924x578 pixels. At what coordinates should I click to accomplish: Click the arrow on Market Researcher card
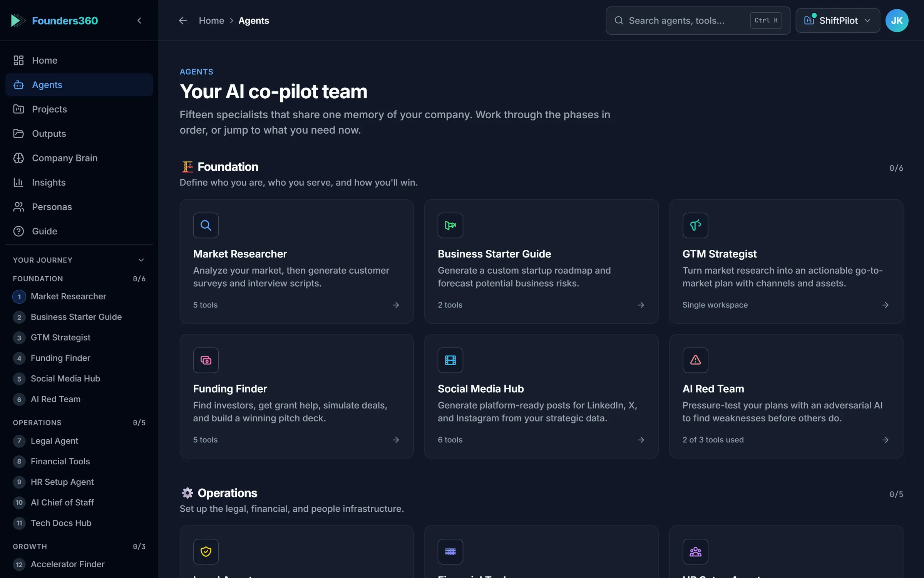[396, 305]
